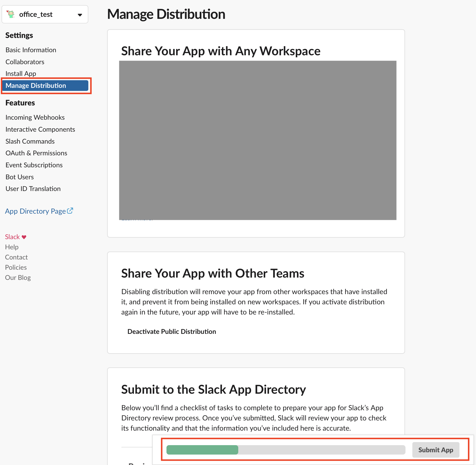This screenshot has height=465, width=476.
Task: Click the Settings section header
Action: click(19, 35)
